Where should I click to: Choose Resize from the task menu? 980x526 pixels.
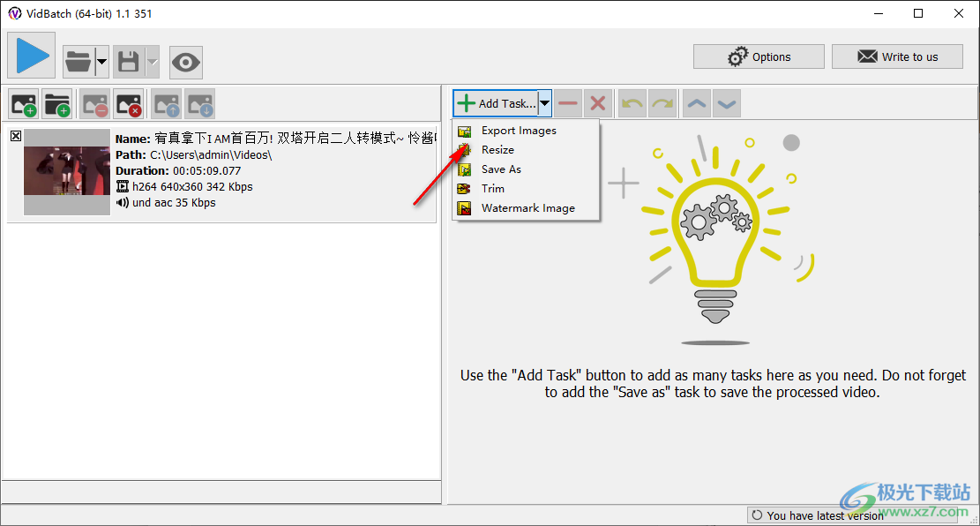[x=497, y=150]
